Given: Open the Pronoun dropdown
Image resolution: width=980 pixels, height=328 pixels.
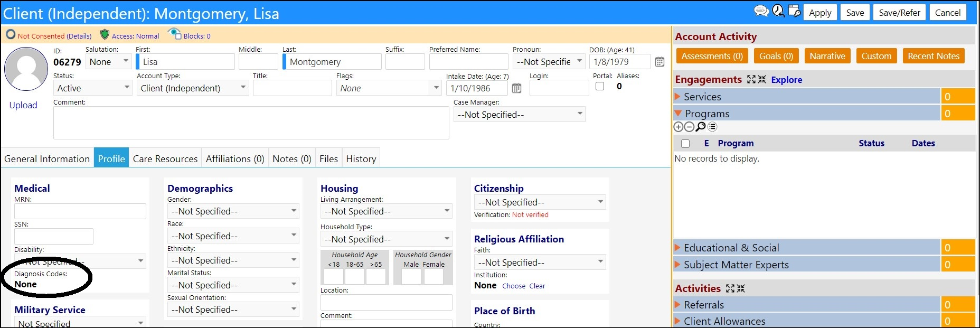Looking at the screenshot, I should (549, 61).
